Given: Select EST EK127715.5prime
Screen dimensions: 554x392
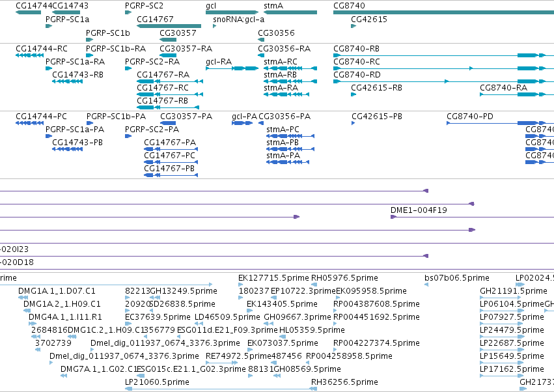Looking at the screenshot, I should [241, 285].
